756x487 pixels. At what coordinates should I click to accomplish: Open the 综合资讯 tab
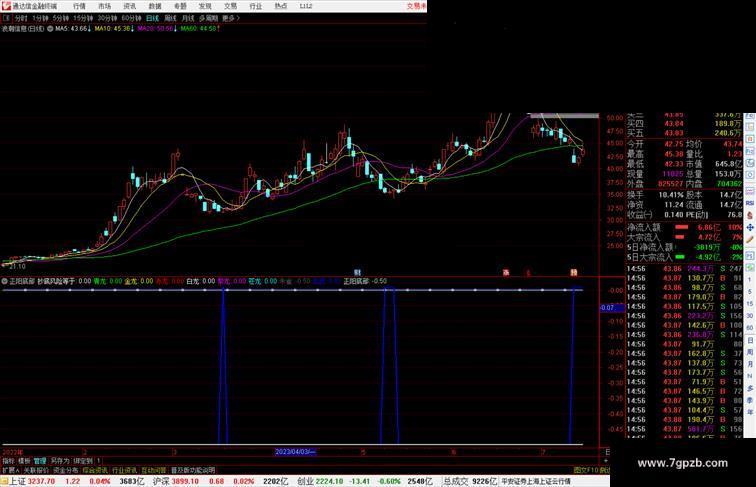tap(95, 470)
